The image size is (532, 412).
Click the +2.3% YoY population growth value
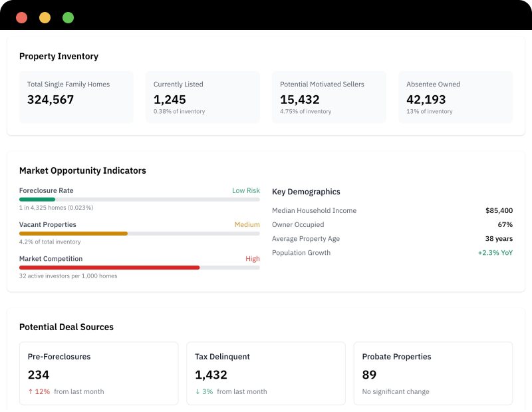494,253
